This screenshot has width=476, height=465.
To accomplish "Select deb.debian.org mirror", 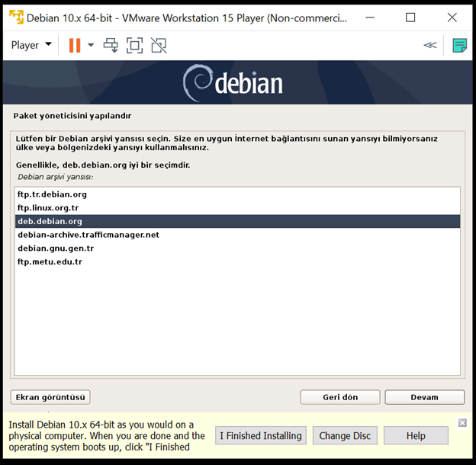I will tap(237, 221).
